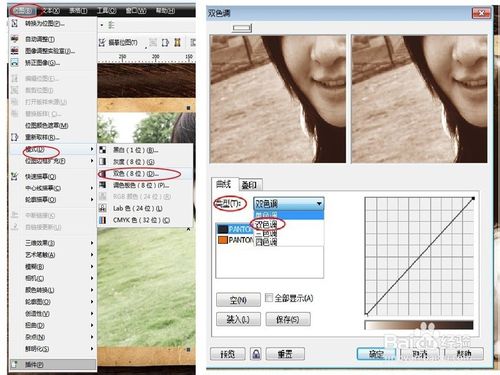Click the 自动调整 icon
500x375 pixels.
point(15,39)
